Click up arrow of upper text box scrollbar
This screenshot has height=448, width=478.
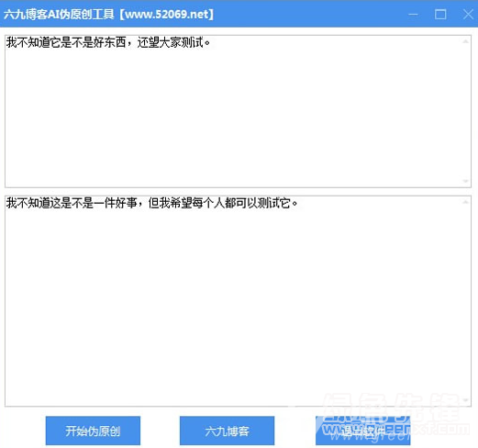[x=465, y=41]
